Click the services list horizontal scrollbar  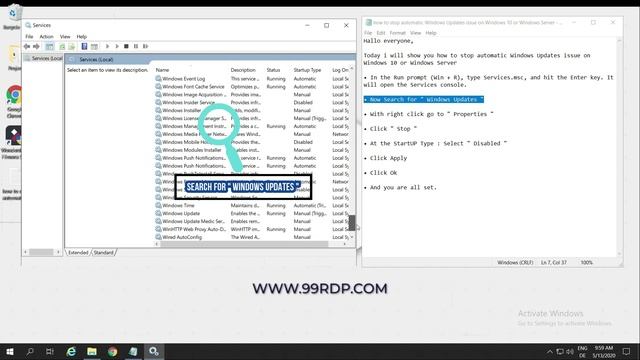(x=244, y=244)
